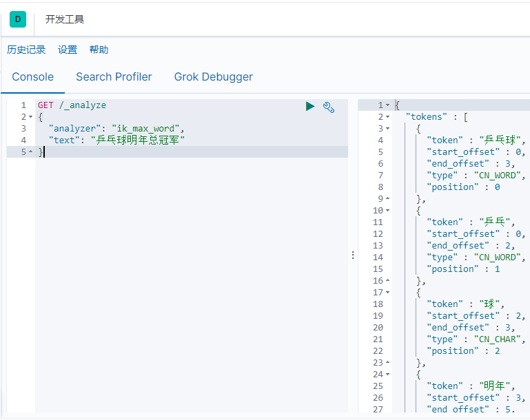Click the "analyzer": "ik_max_word" line
The width and height of the screenshot is (530, 420).
click(x=116, y=129)
